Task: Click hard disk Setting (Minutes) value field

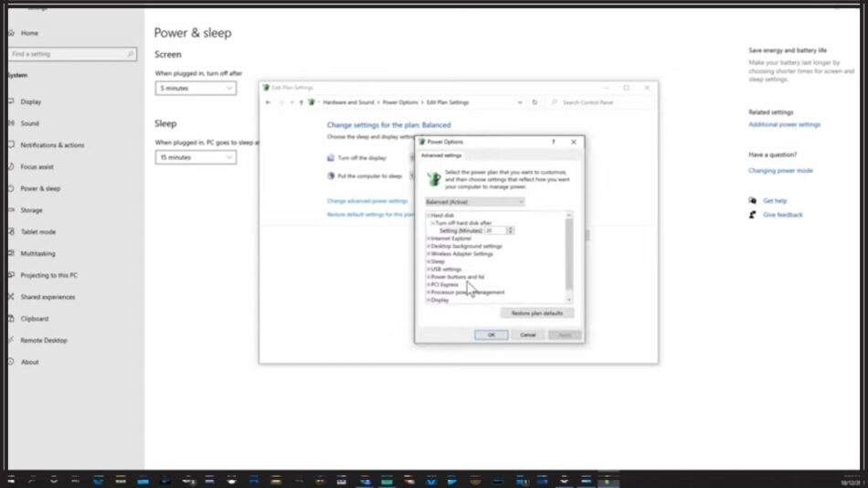Action: point(495,230)
